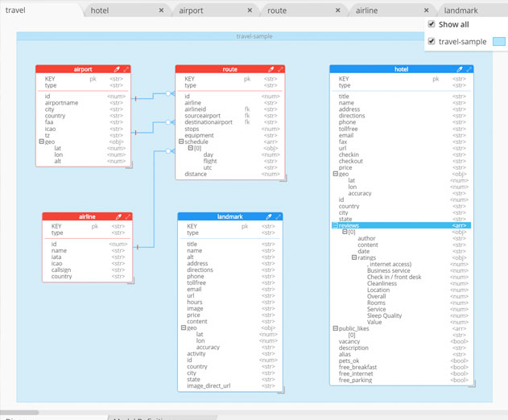Image resolution: width=508 pixels, height=420 pixels.
Task: Edit the airline table via pencil icon
Action: (118, 216)
